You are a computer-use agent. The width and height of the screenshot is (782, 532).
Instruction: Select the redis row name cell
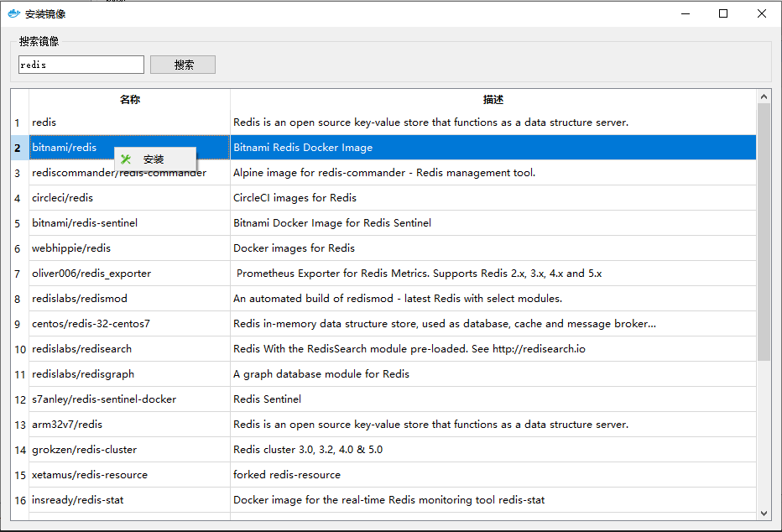click(130, 123)
